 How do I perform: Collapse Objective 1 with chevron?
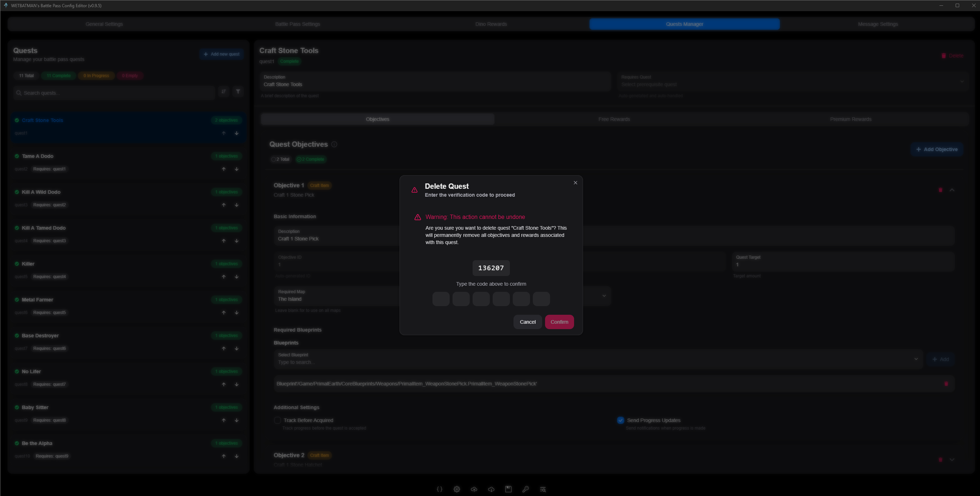(x=952, y=190)
